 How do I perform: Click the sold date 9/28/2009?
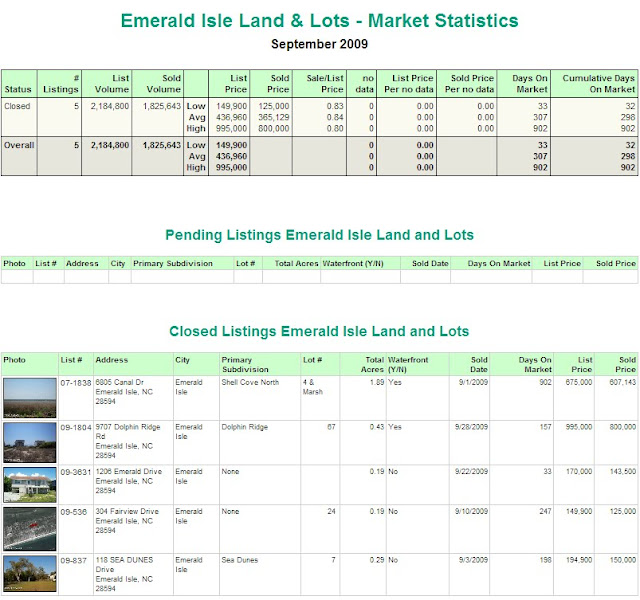coord(471,427)
